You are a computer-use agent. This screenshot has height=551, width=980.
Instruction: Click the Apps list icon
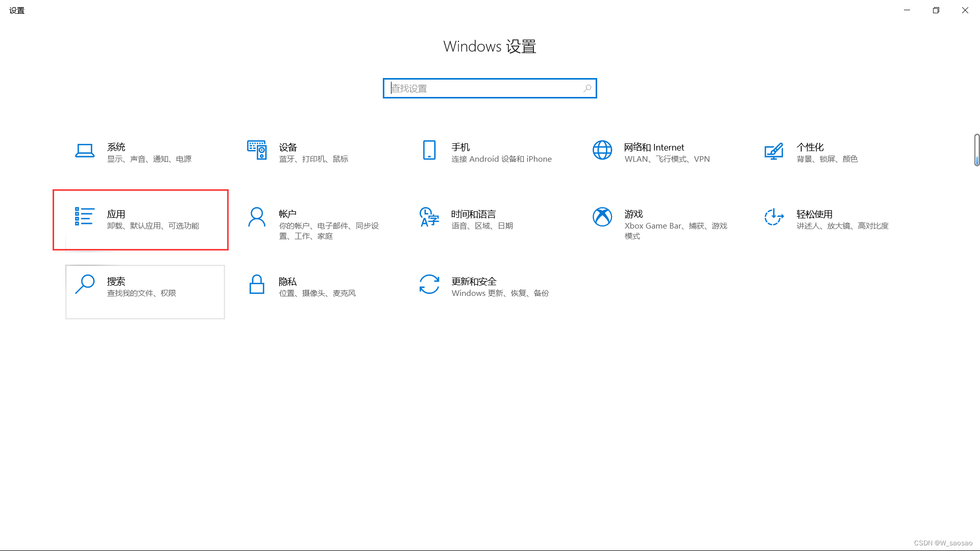[84, 216]
